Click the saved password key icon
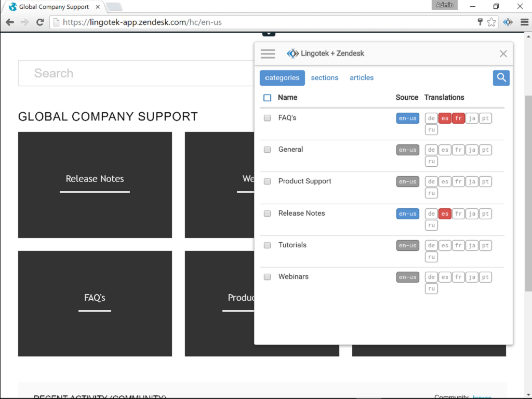This screenshot has width=532, height=399. coord(480,22)
